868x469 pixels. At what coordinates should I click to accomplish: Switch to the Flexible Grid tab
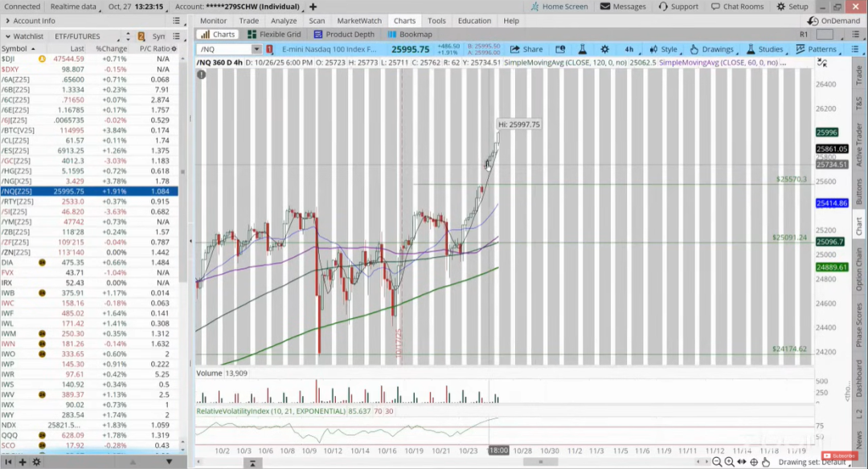[x=274, y=35]
